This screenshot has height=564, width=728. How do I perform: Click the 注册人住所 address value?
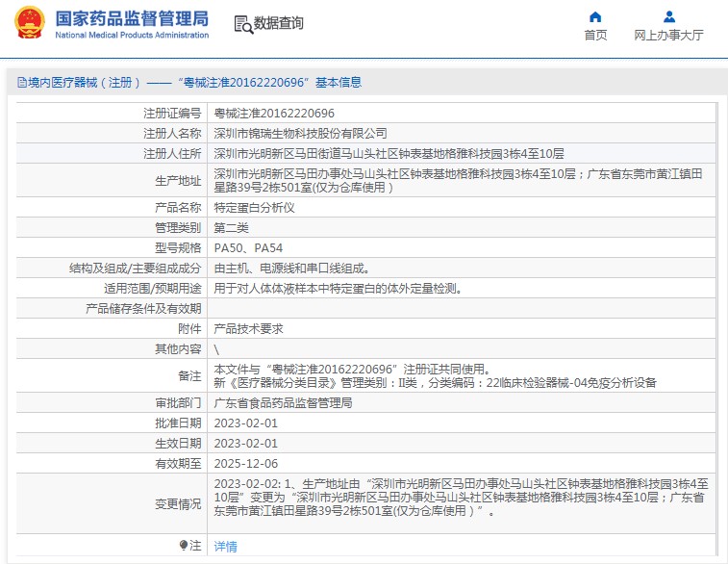(x=389, y=154)
